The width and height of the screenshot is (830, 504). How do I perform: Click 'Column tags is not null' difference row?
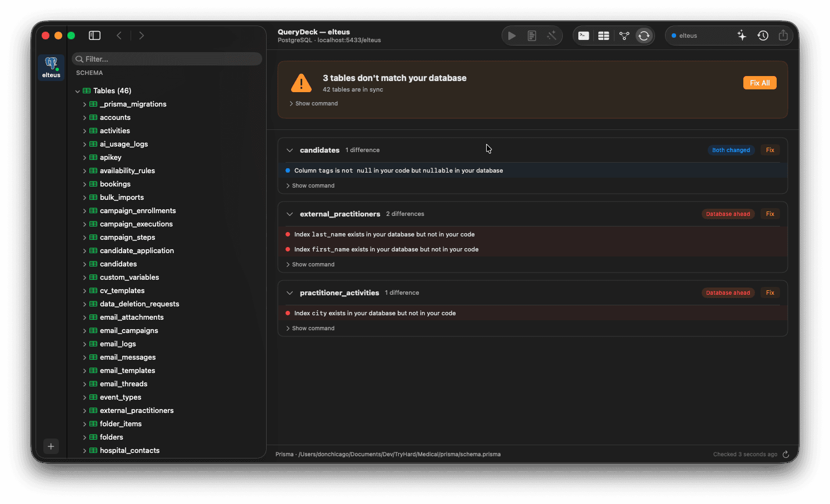[x=532, y=171]
